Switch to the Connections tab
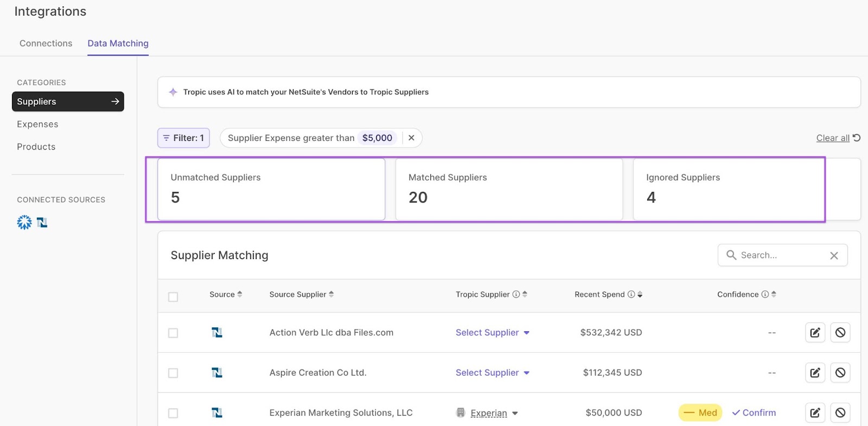Screen dimensions: 868x426 click(46, 43)
